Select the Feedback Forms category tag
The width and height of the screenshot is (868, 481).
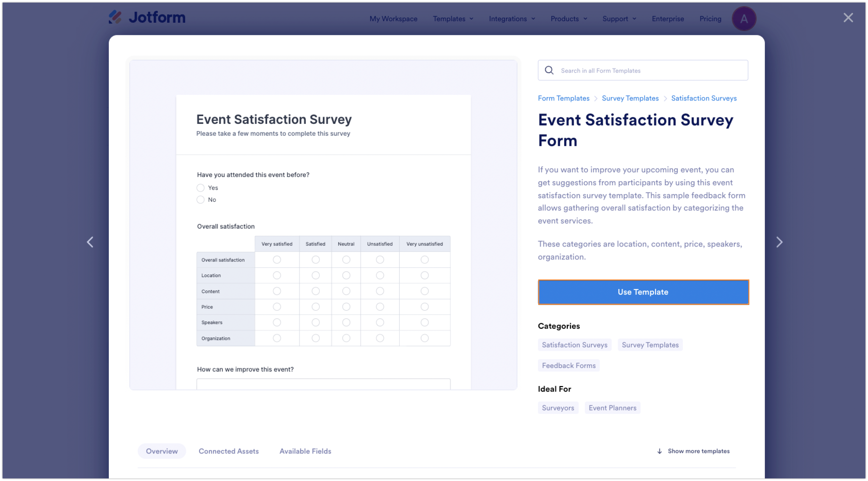point(568,365)
